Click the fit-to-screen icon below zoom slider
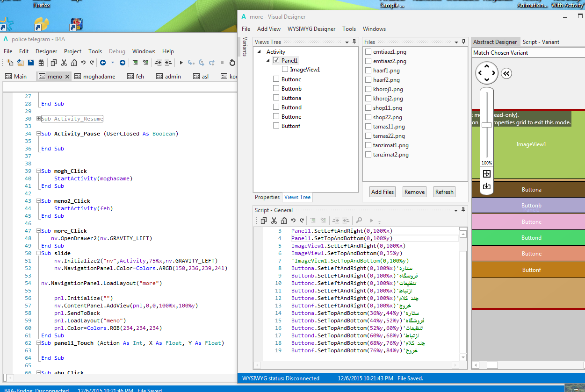585x392 pixels. (487, 174)
